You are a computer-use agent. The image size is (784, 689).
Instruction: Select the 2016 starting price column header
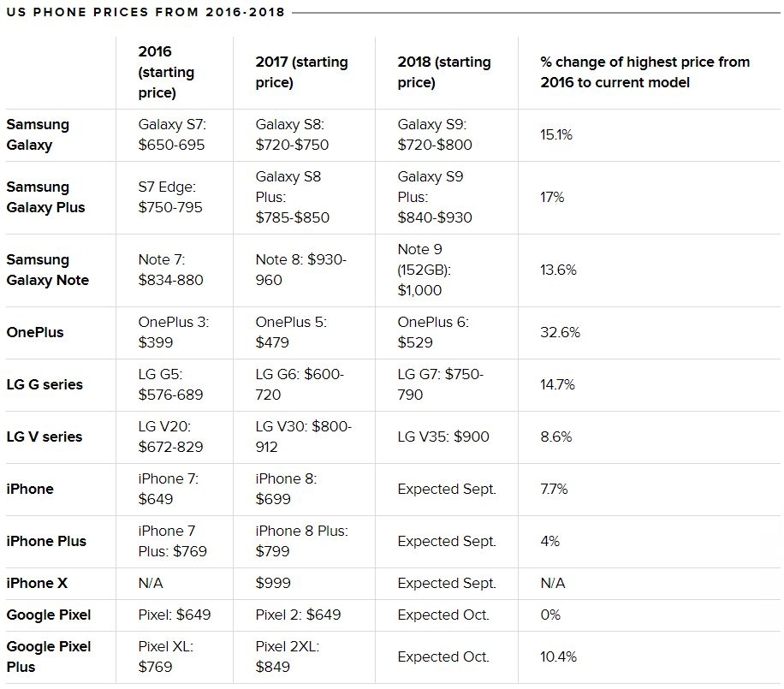[x=166, y=73]
